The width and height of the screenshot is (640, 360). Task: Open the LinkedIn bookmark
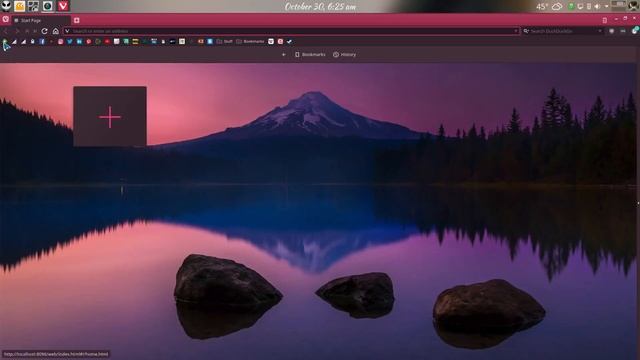[79, 42]
